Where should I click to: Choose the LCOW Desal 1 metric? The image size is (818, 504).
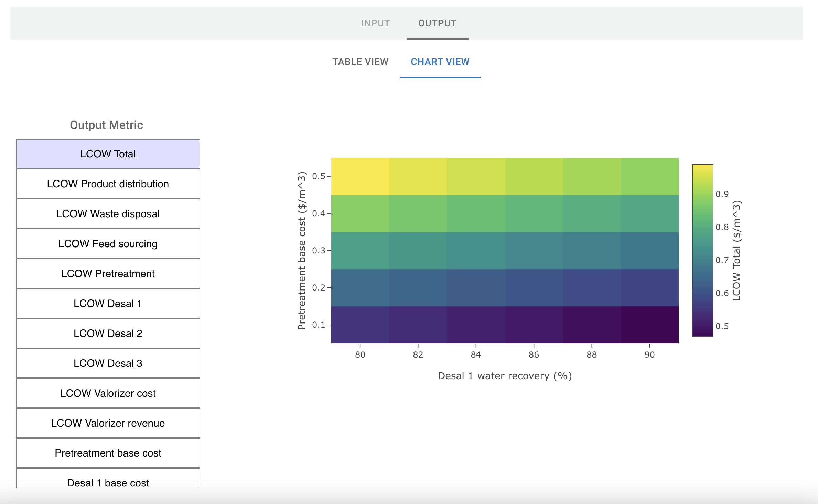coord(108,304)
